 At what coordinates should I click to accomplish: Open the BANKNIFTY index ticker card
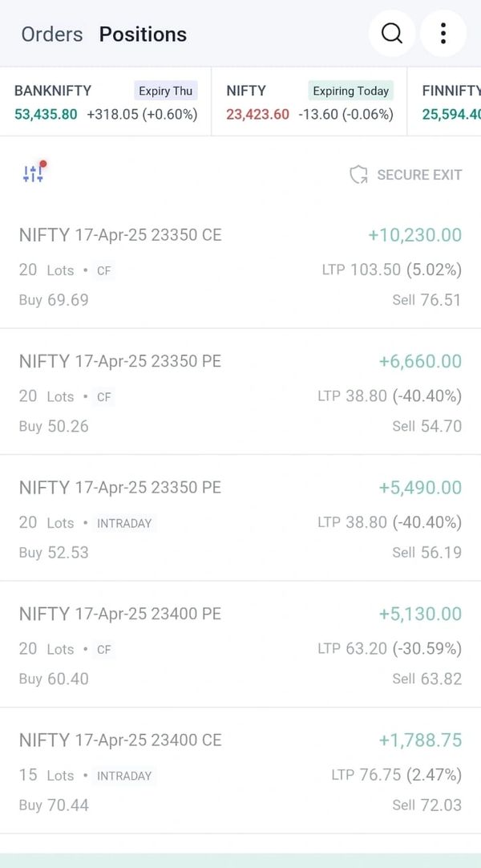click(106, 102)
